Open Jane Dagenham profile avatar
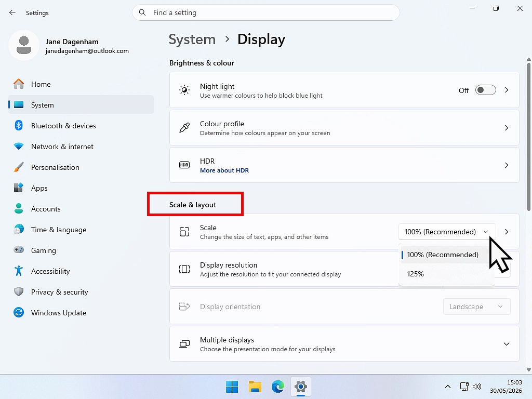The image size is (532, 399). [24, 45]
